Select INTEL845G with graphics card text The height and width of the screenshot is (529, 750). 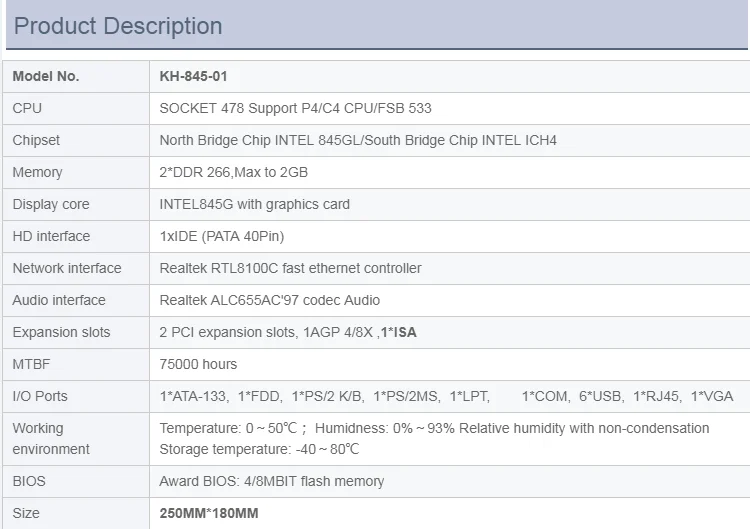pos(254,204)
